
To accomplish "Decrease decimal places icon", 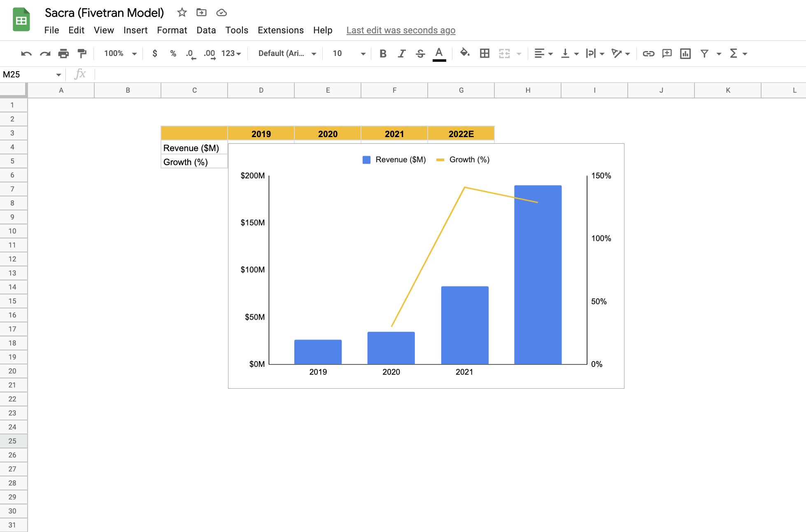I will (190, 54).
